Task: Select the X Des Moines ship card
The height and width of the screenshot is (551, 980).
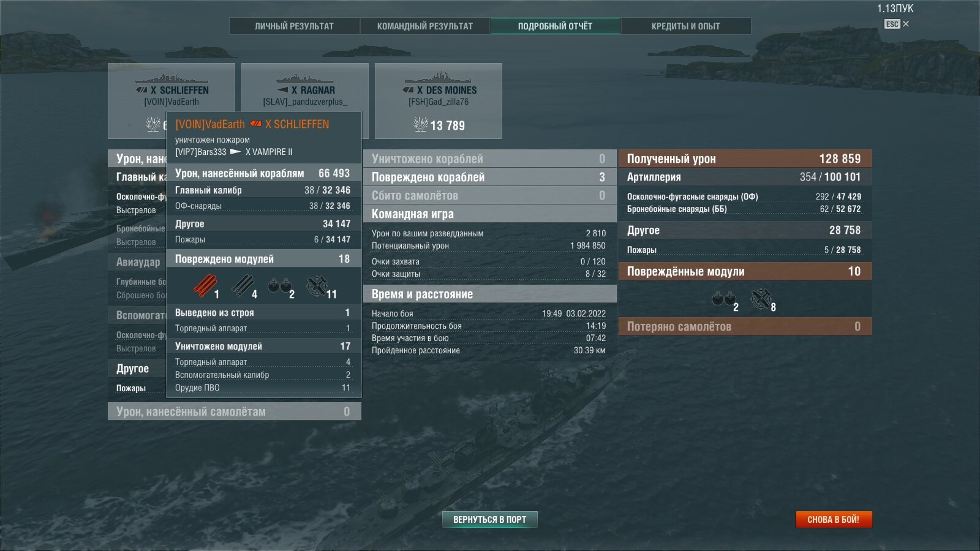Action: tap(439, 100)
